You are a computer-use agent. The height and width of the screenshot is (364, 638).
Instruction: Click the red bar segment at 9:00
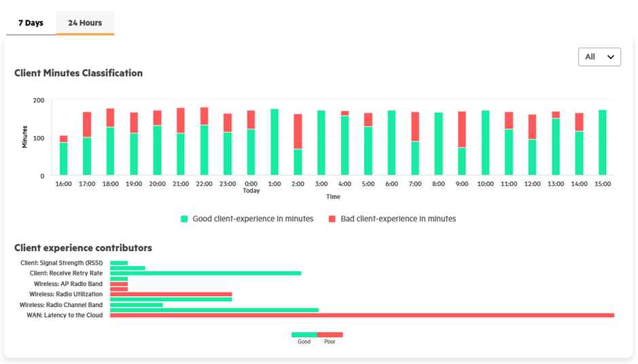tap(462, 129)
